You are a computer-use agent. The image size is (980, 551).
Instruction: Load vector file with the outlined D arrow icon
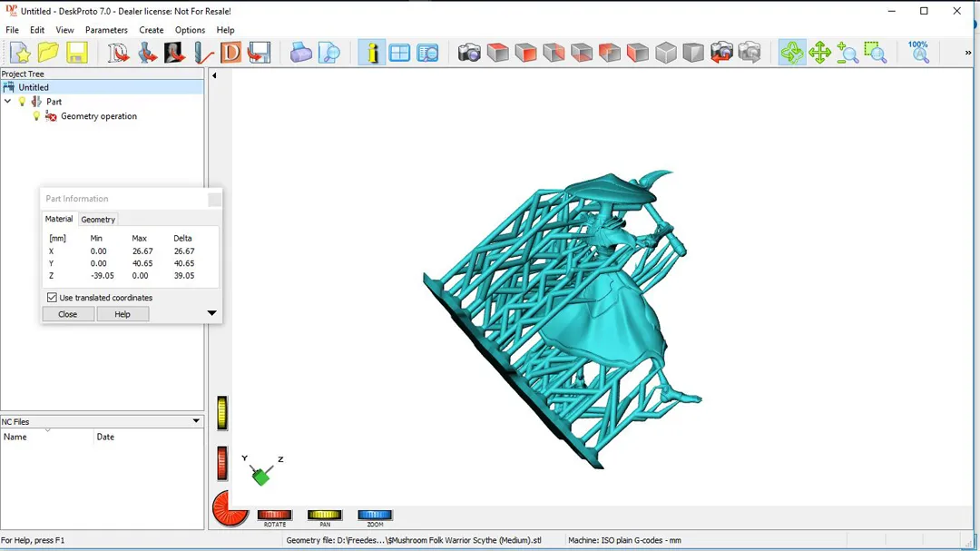pos(117,53)
